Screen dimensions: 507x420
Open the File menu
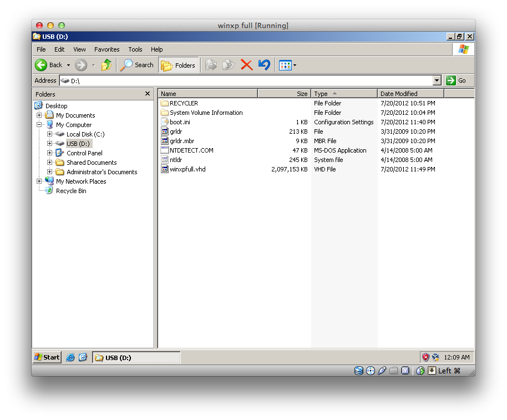[x=41, y=49]
